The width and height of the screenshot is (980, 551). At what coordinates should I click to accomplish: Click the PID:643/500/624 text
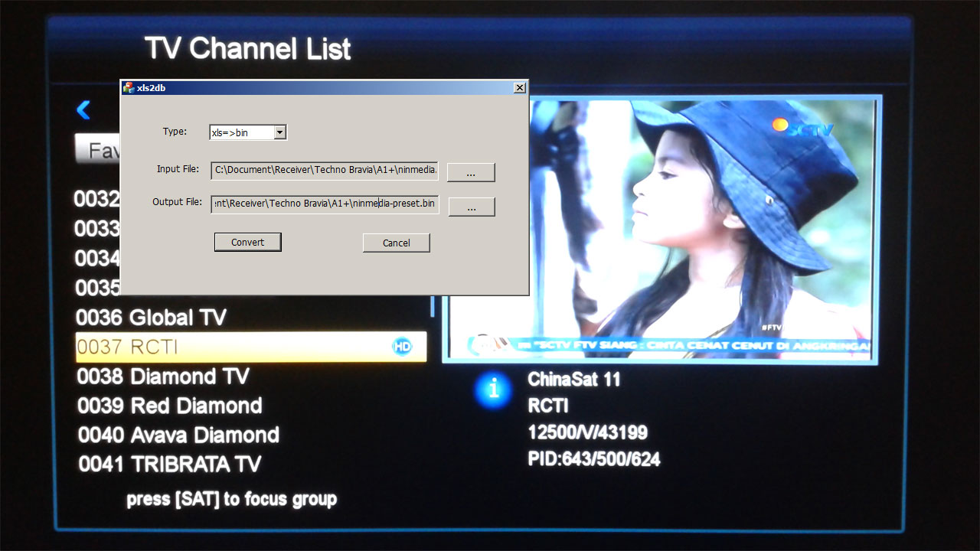coord(594,459)
